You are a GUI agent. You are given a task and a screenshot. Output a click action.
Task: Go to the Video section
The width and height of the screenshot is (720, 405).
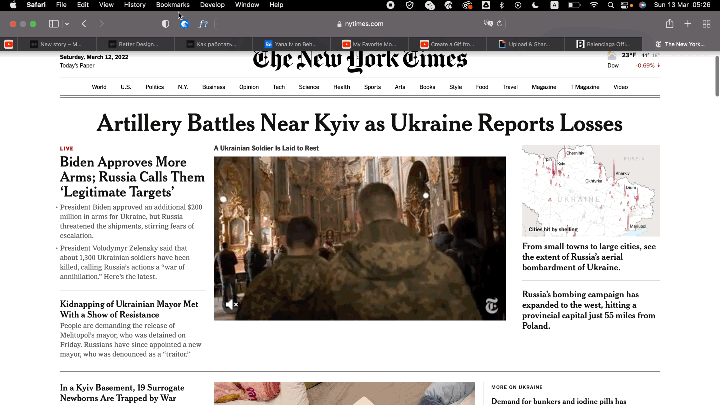point(621,87)
